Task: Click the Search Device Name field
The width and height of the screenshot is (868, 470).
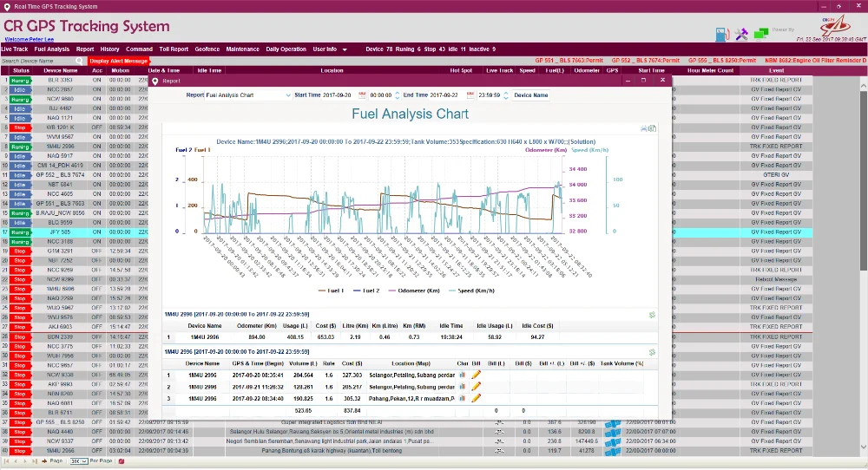Action: coord(43,61)
